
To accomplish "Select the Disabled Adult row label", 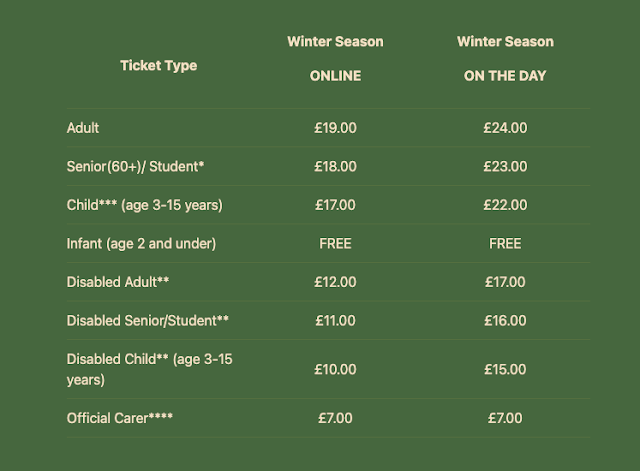I will 118,282.
